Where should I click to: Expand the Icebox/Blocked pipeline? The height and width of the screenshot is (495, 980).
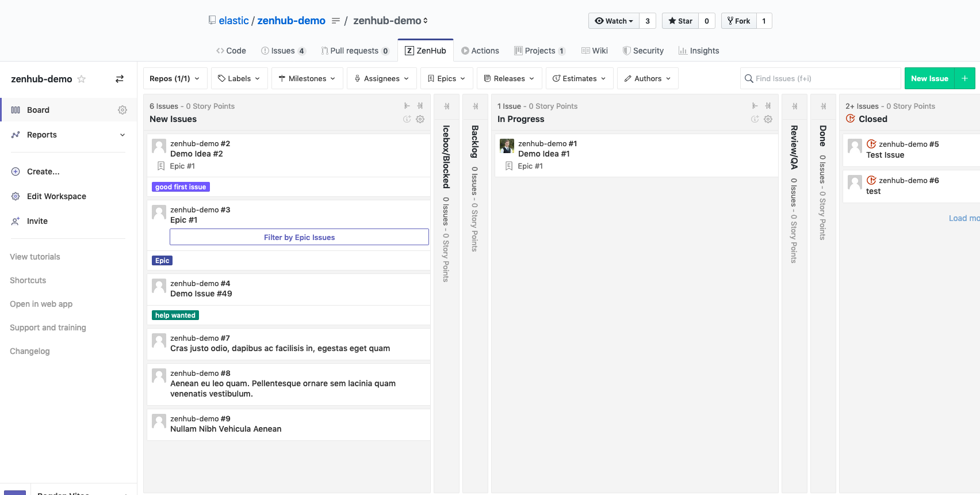point(447,106)
